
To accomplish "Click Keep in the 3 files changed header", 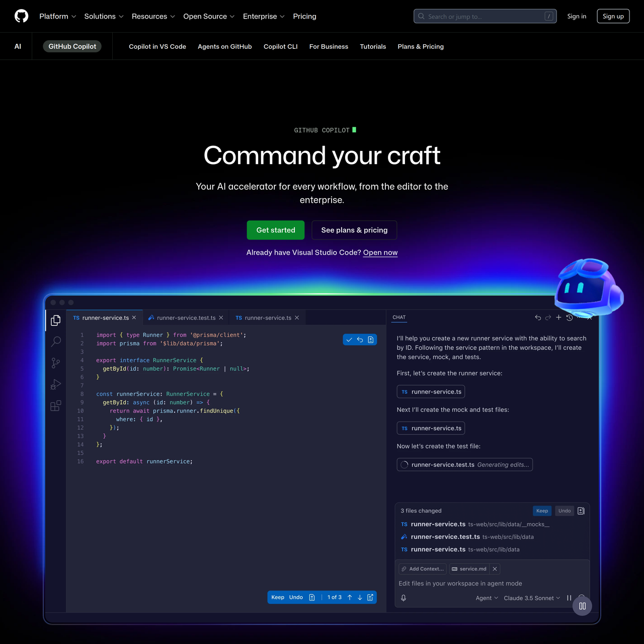I will 542,511.
